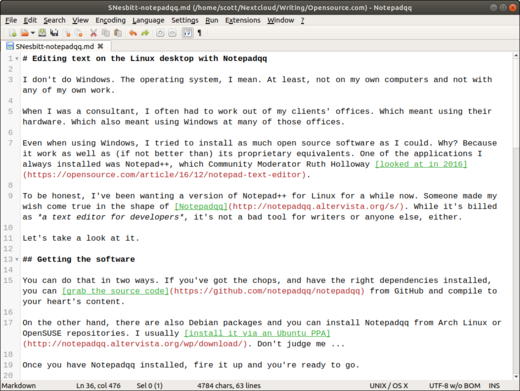Select the SNesbitt-notepadqq.md tab
Image resolution: width=520 pixels, height=391 pixels.
tap(55, 46)
